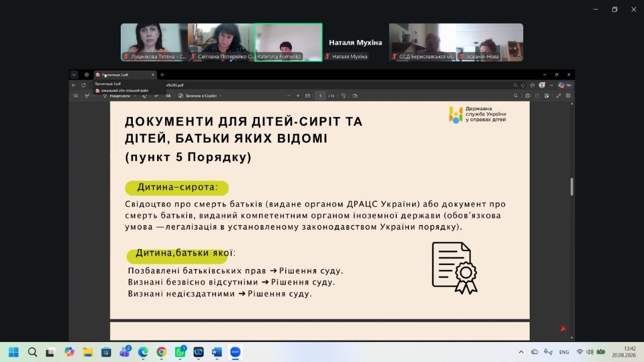This screenshot has height=362, width=644.
Task: Open Wi-Fi network tray icon
Action: coord(580,352)
